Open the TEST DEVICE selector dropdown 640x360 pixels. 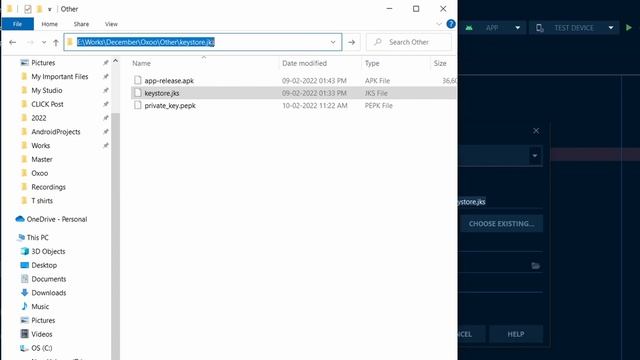coord(575,28)
